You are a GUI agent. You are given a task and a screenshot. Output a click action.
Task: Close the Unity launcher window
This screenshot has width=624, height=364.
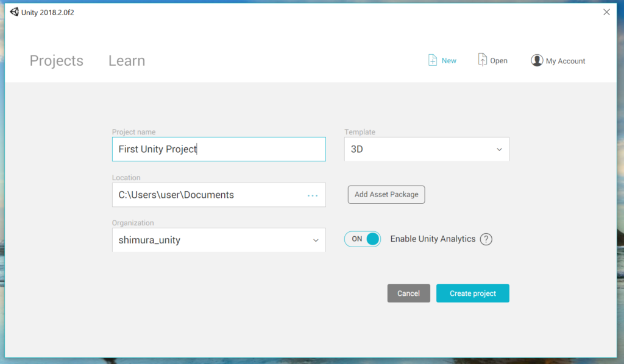pos(606,12)
